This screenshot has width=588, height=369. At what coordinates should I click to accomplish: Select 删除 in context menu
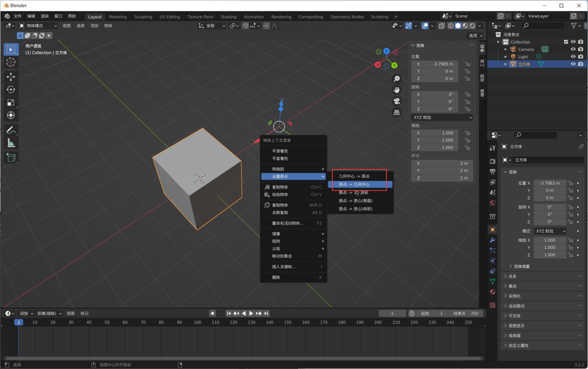coord(294,277)
